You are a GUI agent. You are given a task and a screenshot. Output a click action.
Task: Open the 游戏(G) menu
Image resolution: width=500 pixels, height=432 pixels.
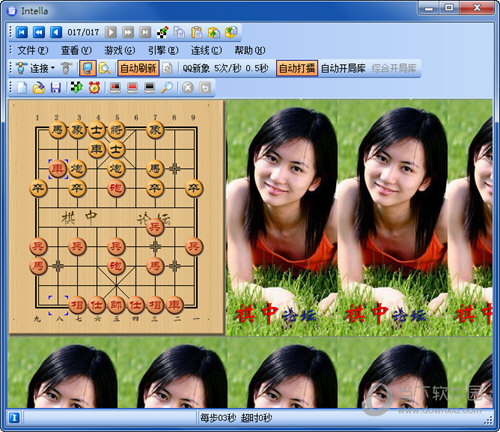[120, 50]
